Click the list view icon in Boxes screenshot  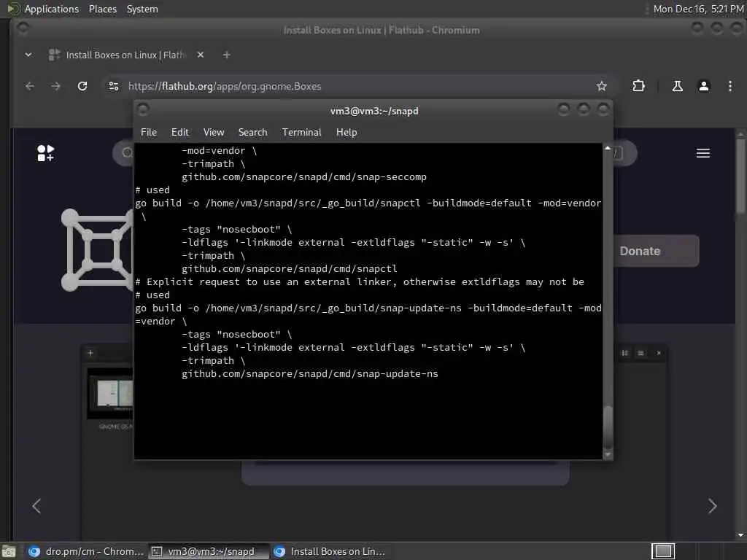[x=625, y=353]
